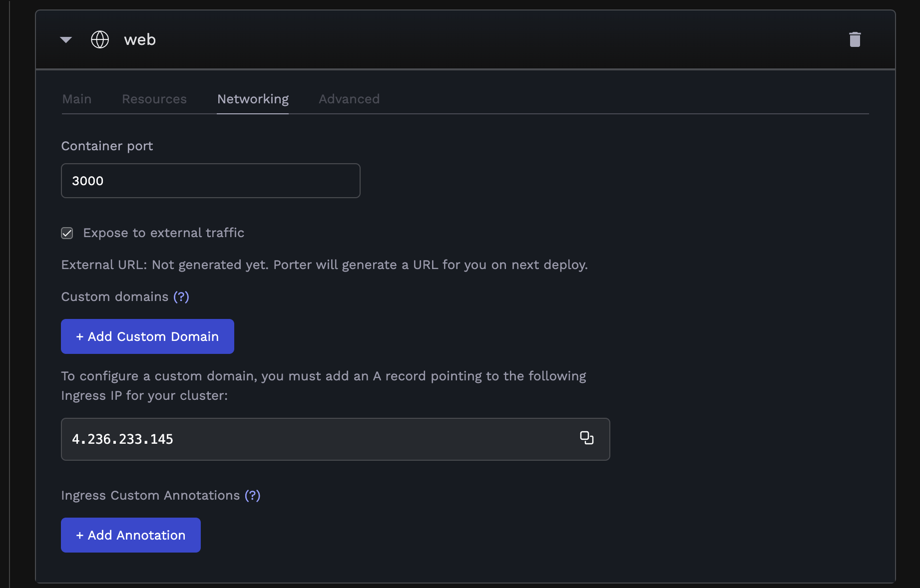Click the web service name
Image resolution: width=920 pixels, height=588 pixels.
coord(140,39)
